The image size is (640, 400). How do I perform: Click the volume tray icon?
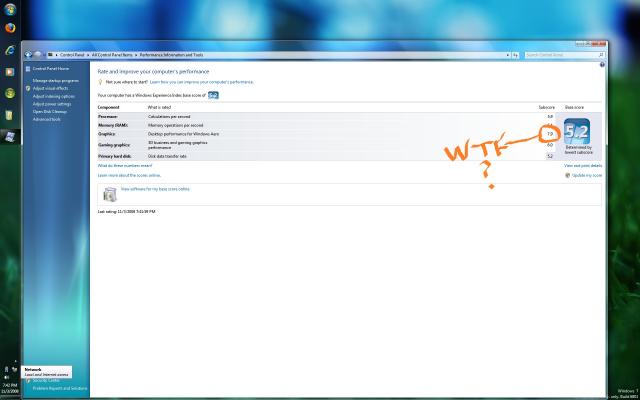7,377
